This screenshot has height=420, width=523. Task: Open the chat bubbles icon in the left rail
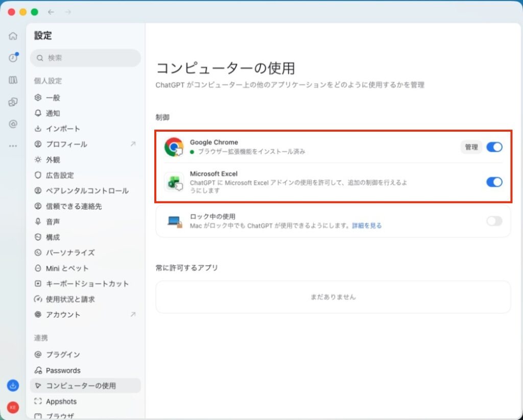pos(13,102)
